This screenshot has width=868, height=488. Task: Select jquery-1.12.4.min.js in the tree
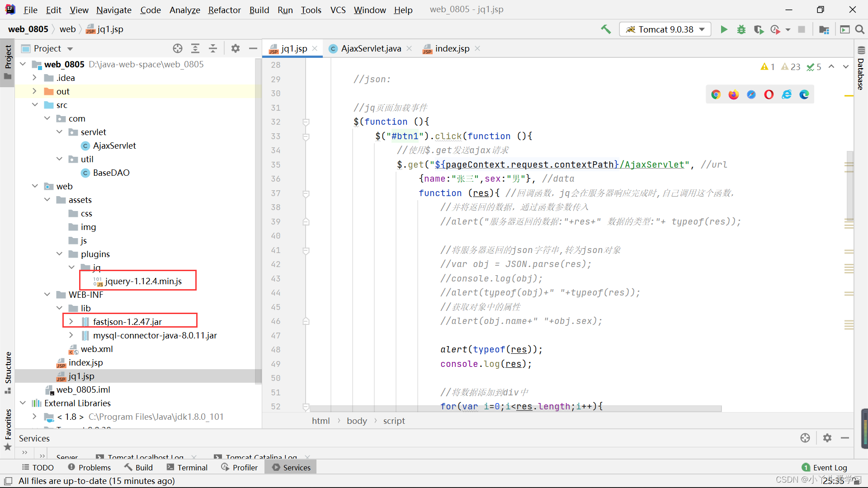click(x=143, y=281)
